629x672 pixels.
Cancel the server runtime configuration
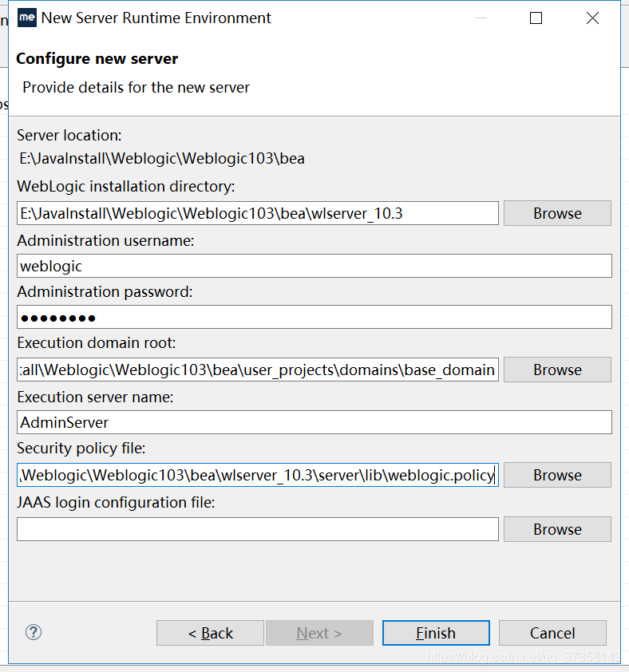pyautogui.click(x=552, y=632)
